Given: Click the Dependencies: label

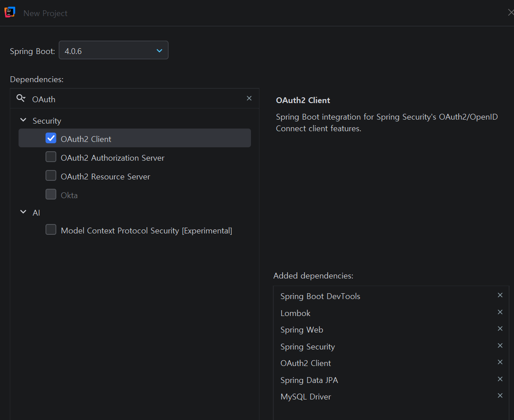Looking at the screenshot, I should (37, 79).
